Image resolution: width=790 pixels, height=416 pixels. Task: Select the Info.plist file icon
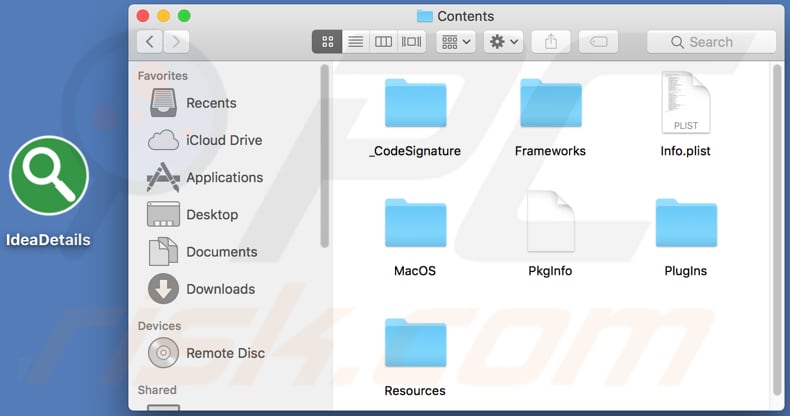coord(686,102)
